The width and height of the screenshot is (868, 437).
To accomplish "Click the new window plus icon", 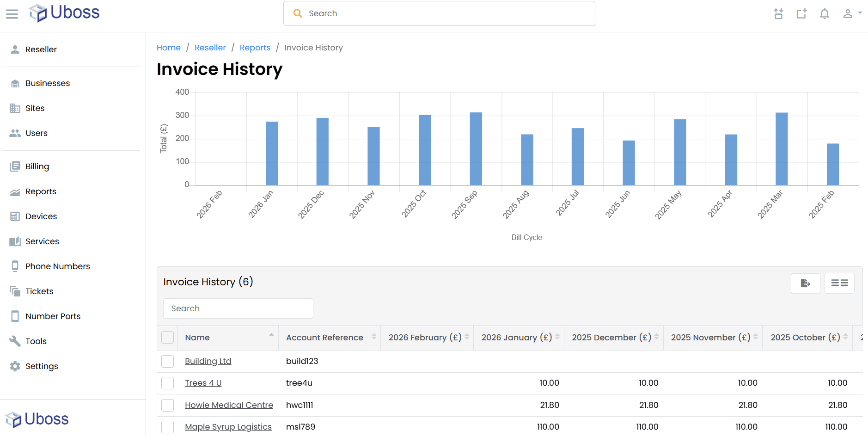I will (x=801, y=14).
